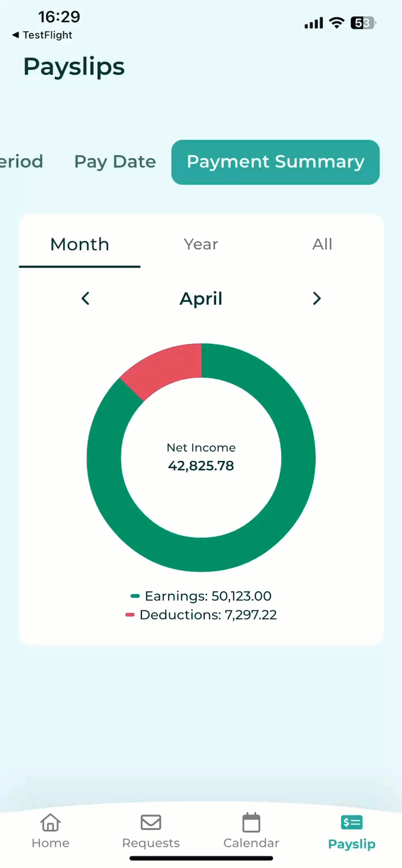Go to next month with right chevron
Viewport: 402px width, 868px height.
point(317,298)
